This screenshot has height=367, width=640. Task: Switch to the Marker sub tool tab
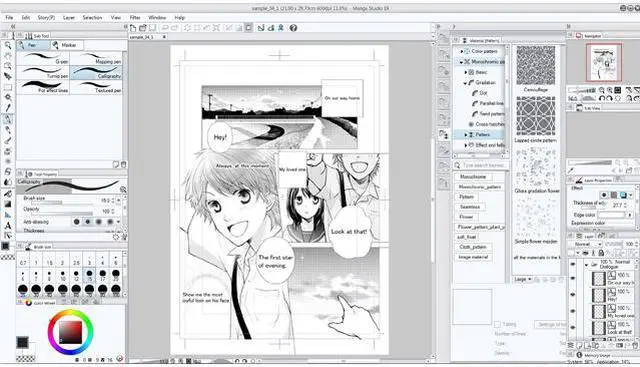point(67,45)
